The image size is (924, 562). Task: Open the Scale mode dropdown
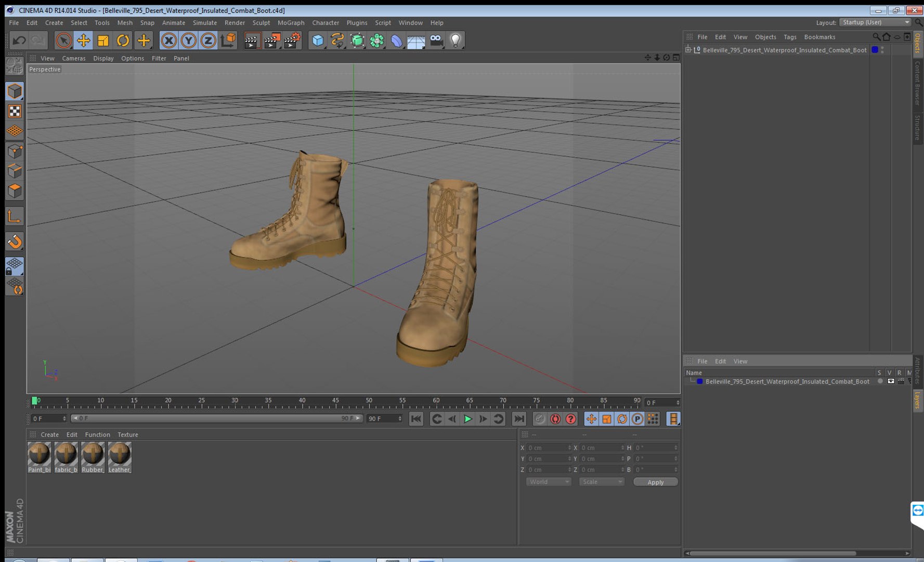(602, 482)
